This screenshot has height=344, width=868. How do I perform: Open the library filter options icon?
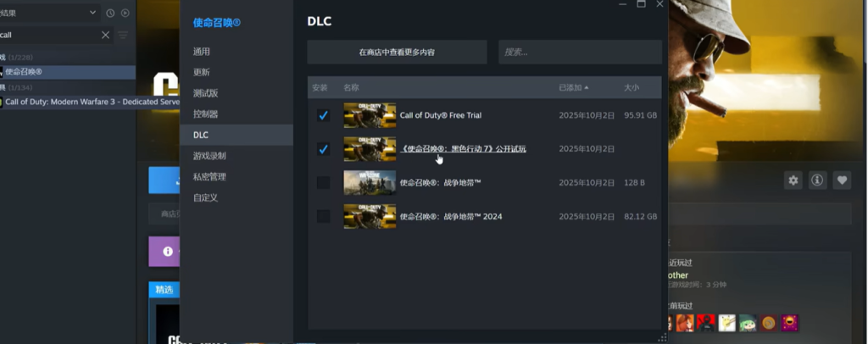point(123,35)
